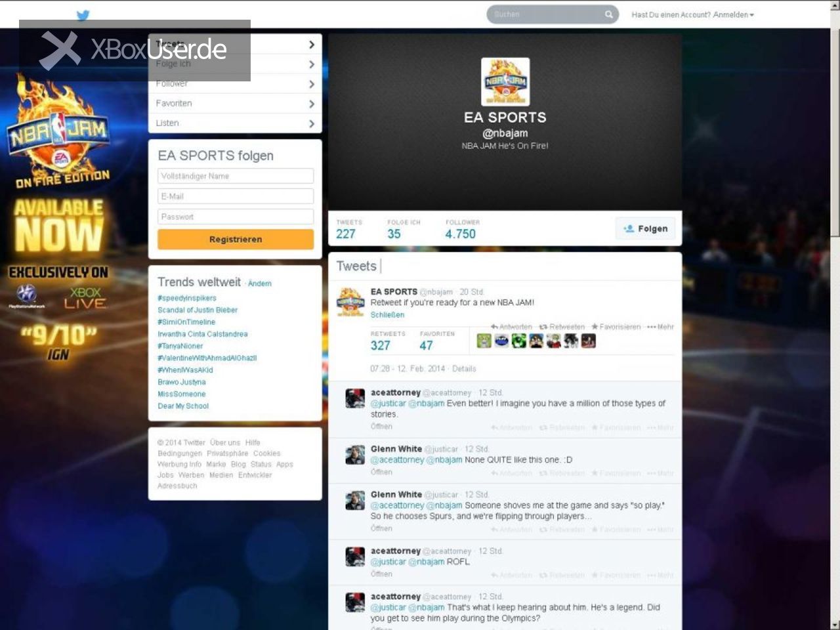Open the Follower 4.750 profile stat
This screenshot has width=840, height=630.
(x=462, y=229)
